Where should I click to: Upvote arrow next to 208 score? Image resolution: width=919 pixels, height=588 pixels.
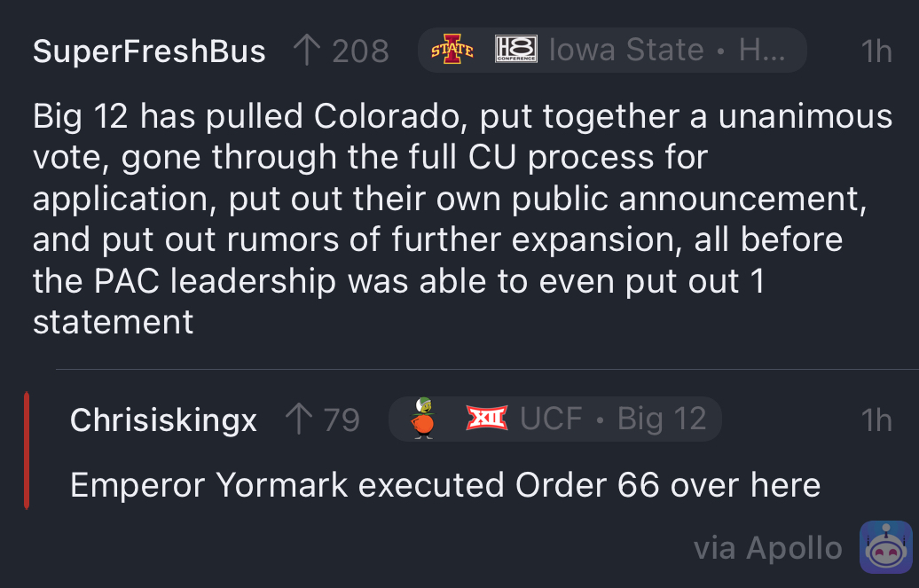pyautogui.click(x=307, y=50)
